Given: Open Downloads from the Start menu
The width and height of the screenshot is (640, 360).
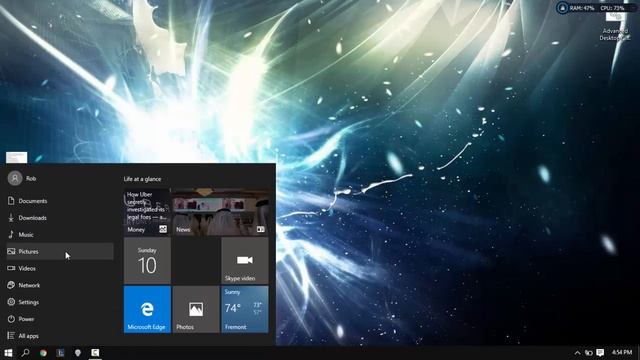Looking at the screenshot, I should coord(60,218).
